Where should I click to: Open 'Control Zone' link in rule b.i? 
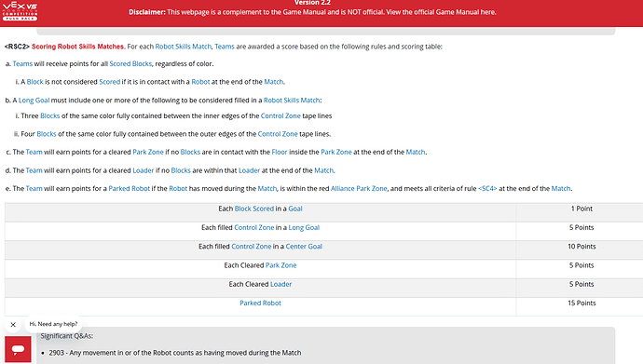[280, 115]
